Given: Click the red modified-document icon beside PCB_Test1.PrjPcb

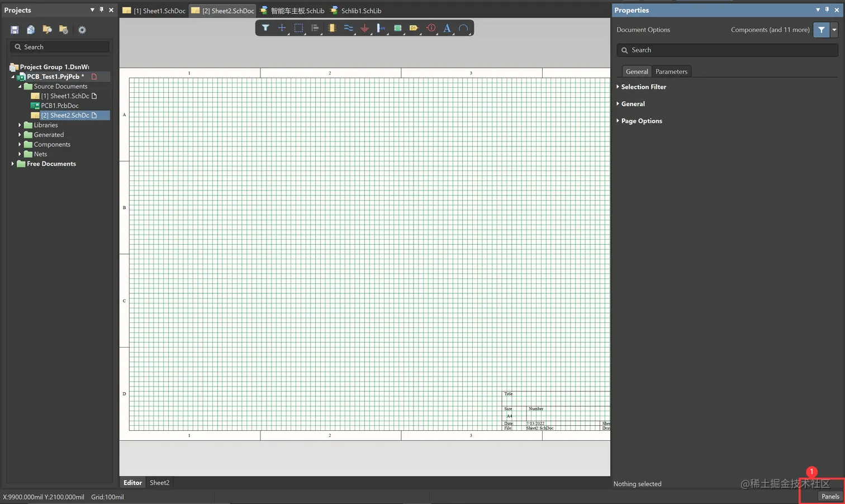Looking at the screenshot, I should pyautogui.click(x=94, y=77).
